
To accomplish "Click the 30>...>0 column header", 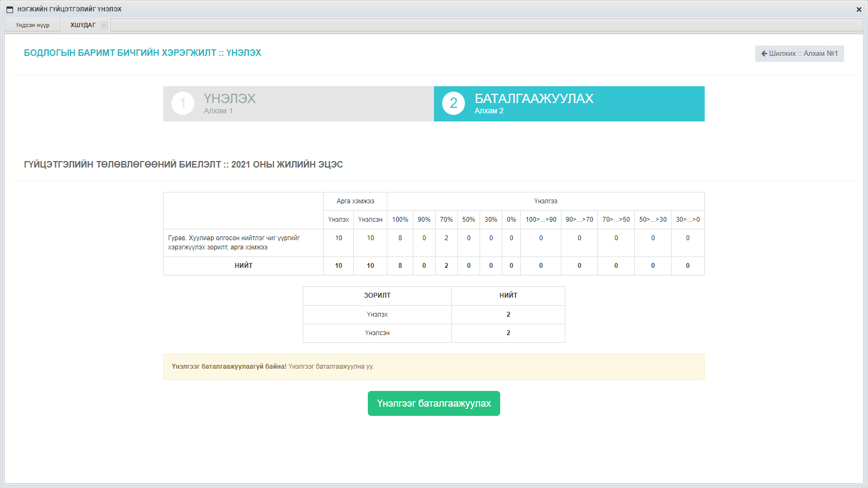I will 688,220.
